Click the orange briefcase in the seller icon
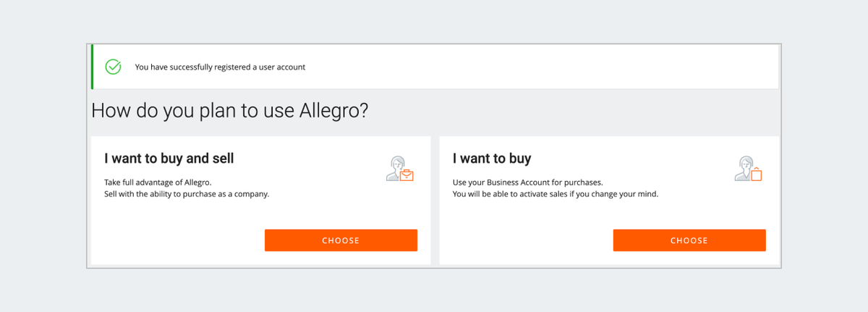The height and width of the screenshot is (312, 868). pos(407,174)
